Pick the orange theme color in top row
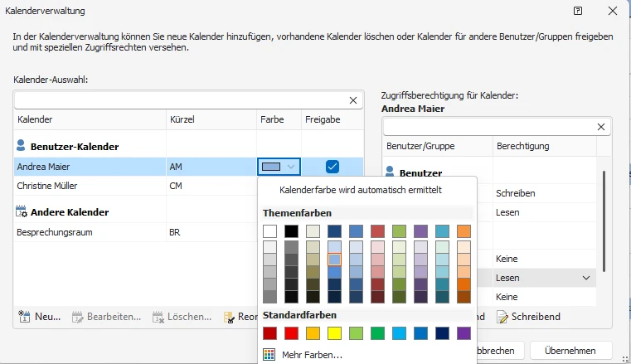 pos(464,231)
